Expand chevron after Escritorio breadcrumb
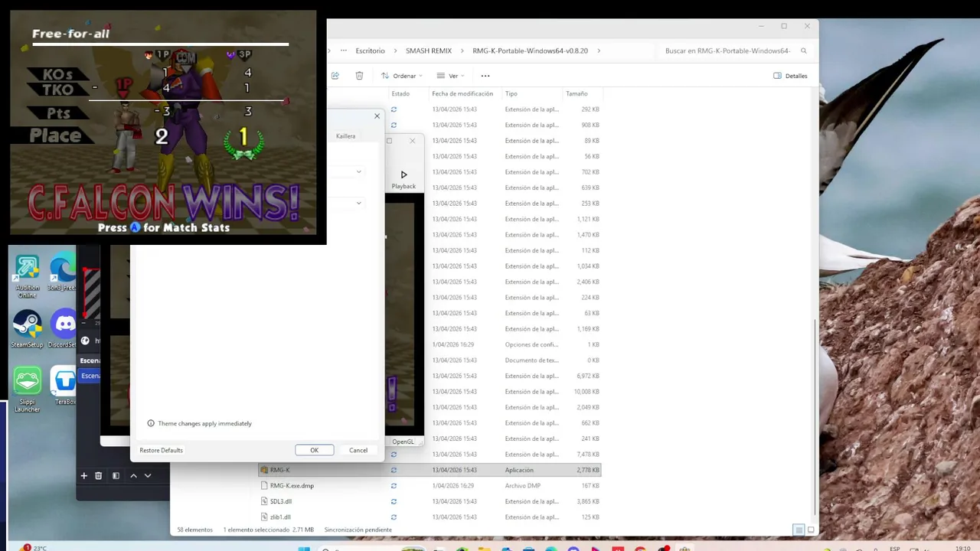Image resolution: width=980 pixels, height=551 pixels. 395,51
